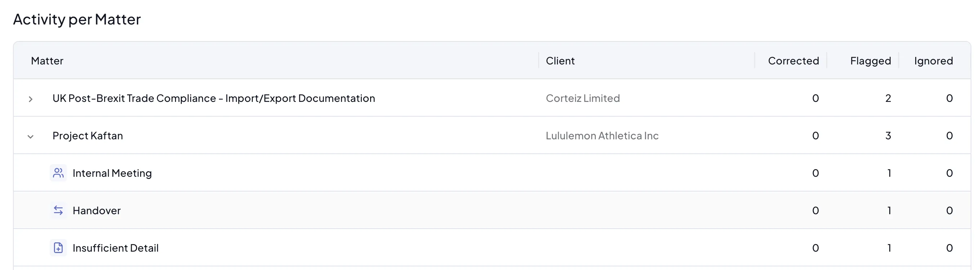The height and width of the screenshot is (270, 980).
Task: Click the Insufficient Detail document icon
Action: point(58,248)
